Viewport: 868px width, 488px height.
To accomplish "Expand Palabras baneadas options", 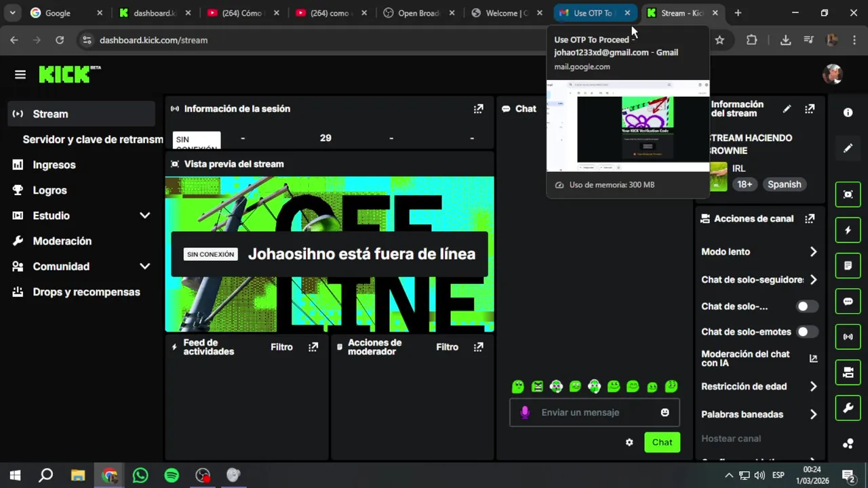I will [813, 414].
